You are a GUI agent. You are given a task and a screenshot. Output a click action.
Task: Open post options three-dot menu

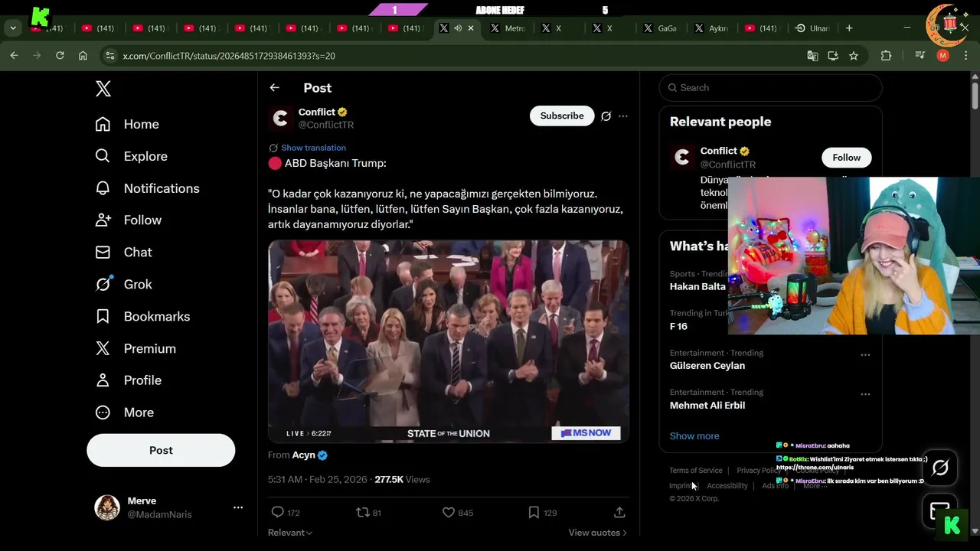tap(623, 116)
